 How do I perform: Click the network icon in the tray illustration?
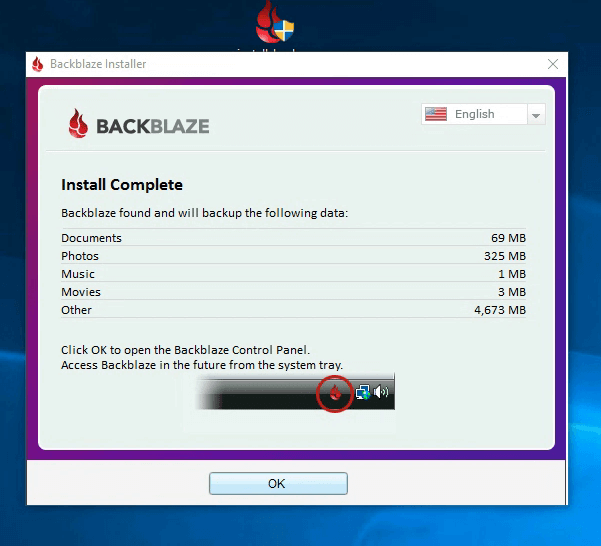(362, 393)
